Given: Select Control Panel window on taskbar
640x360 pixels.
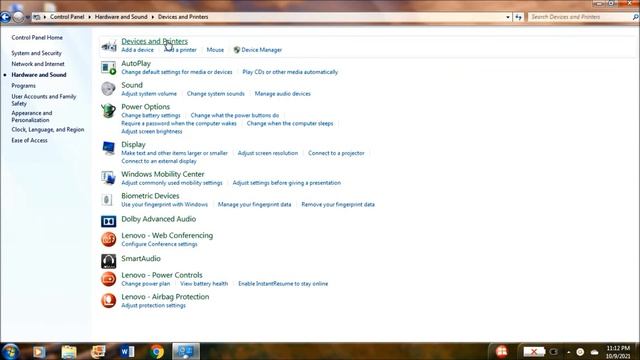Looking at the screenshot, I should tap(186, 352).
